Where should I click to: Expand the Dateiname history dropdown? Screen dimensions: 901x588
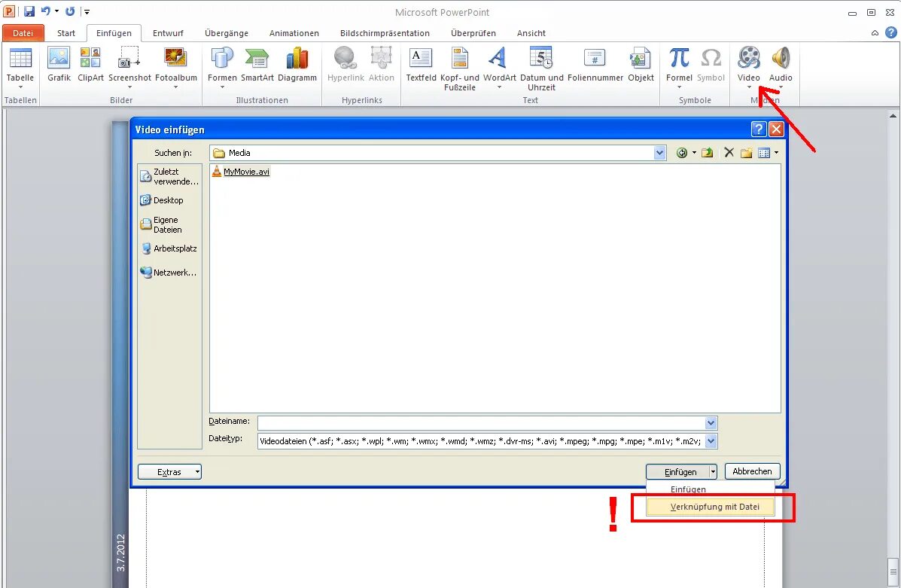[x=711, y=423]
